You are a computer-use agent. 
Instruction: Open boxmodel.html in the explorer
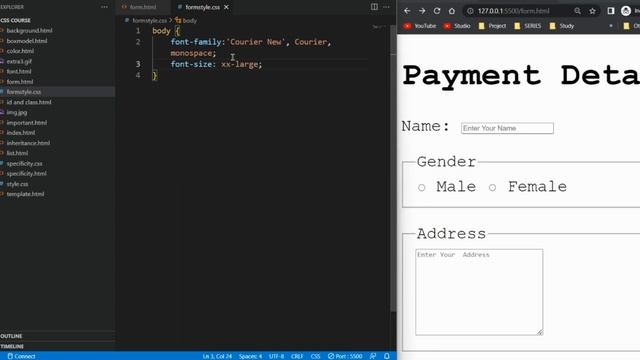tap(27, 41)
